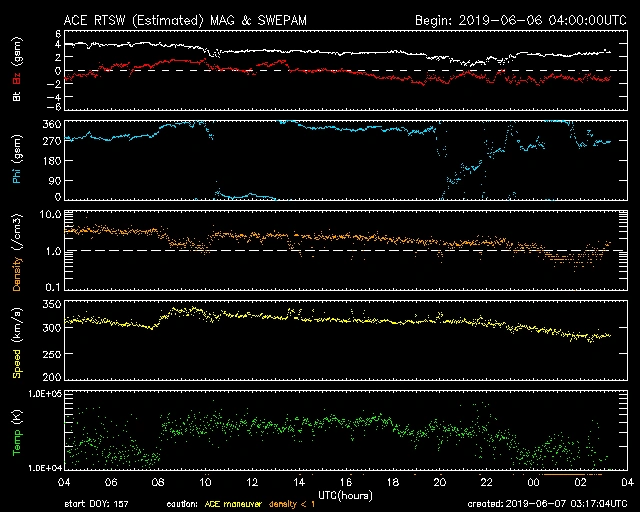
Task: Click the '360' tick on Phi axis
Action: click(x=52, y=124)
